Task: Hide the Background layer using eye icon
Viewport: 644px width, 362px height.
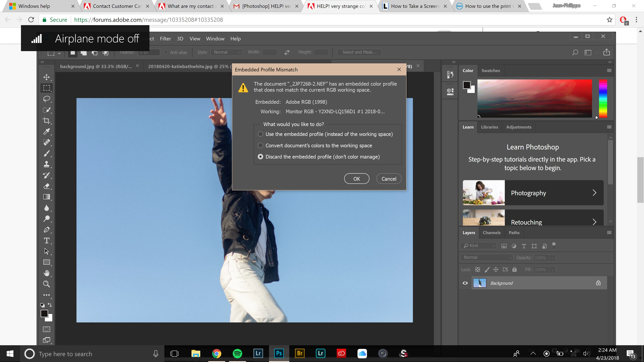Action: pos(465,283)
